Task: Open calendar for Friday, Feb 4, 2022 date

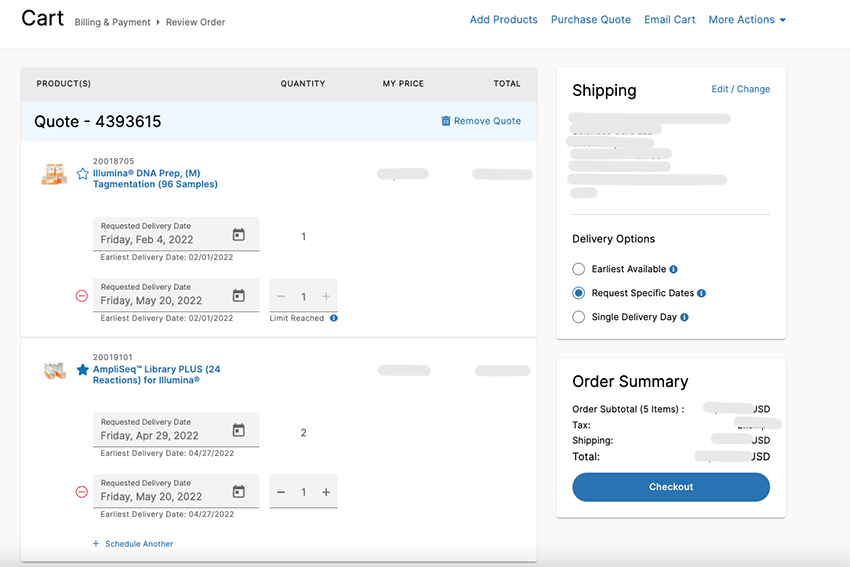Action: [238, 235]
